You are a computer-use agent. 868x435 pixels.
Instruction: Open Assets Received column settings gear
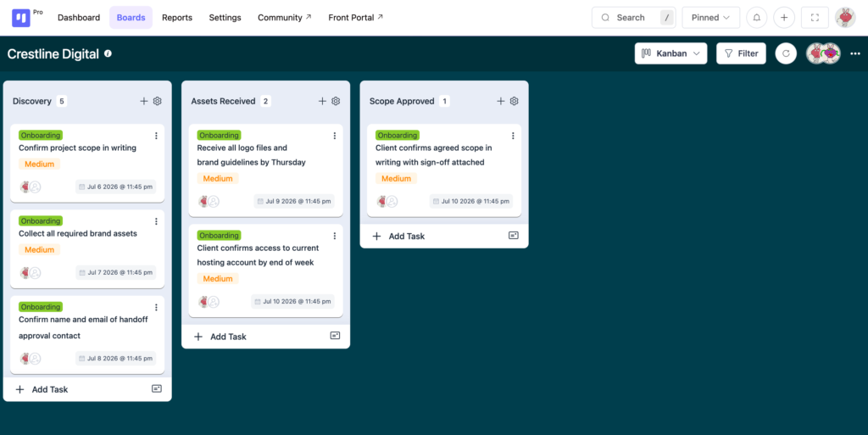336,101
